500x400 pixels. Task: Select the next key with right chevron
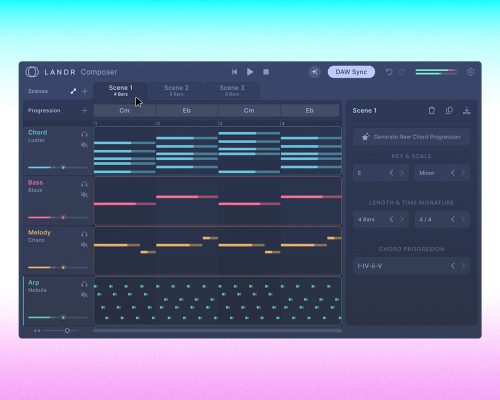(x=402, y=173)
